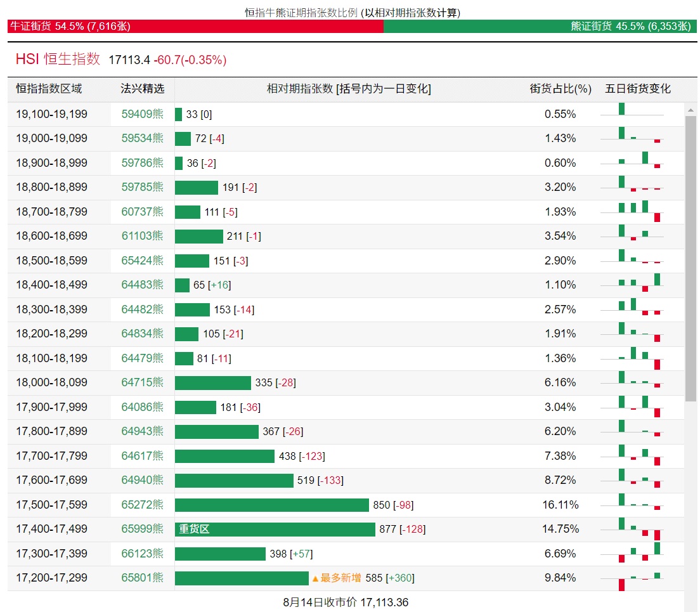This screenshot has height=612, width=700.
Task: Click the 59534熊 warrant code
Action: tap(142, 138)
